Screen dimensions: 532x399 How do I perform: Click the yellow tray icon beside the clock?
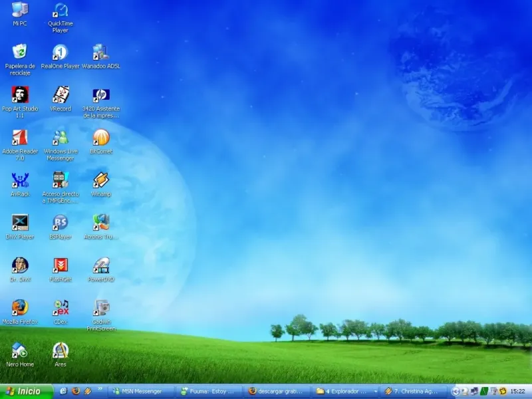coord(503,392)
